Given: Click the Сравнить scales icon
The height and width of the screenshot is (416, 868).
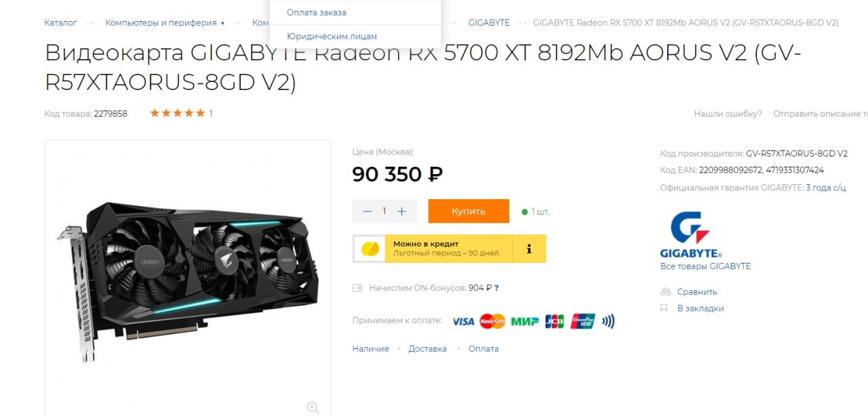Looking at the screenshot, I should [665, 292].
